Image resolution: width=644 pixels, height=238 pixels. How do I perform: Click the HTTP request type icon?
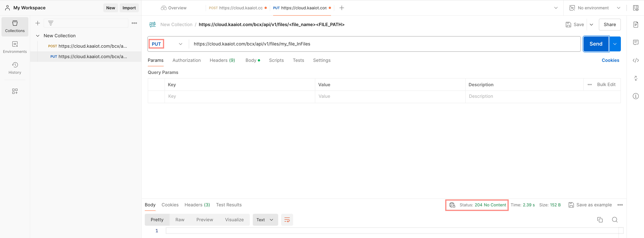pyautogui.click(x=152, y=24)
